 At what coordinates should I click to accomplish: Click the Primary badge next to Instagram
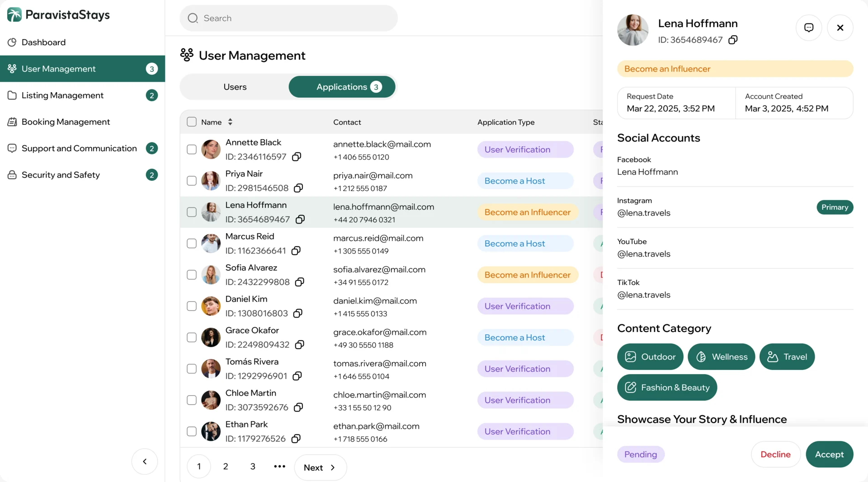[x=835, y=207]
